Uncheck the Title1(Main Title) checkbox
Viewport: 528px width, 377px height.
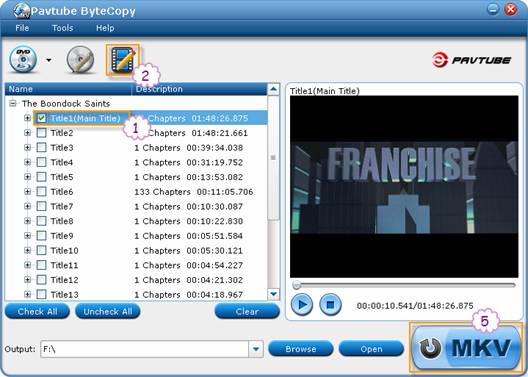pos(41,118)
